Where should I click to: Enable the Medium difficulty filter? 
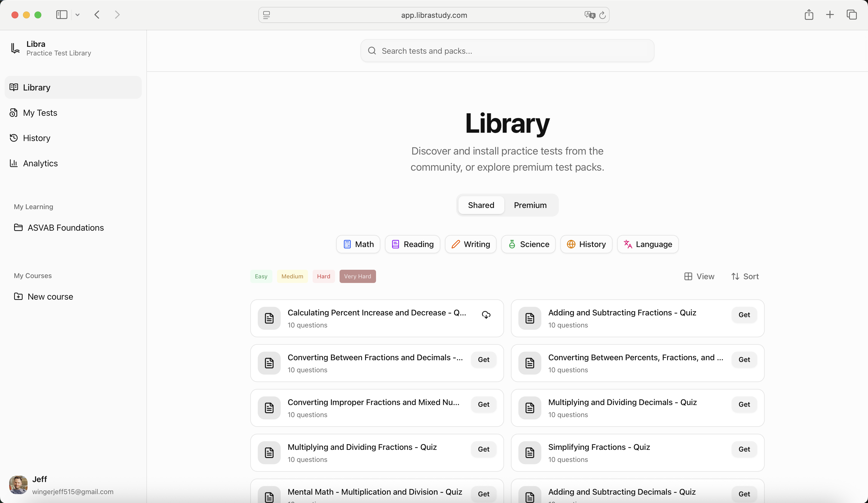pos(292,276)
